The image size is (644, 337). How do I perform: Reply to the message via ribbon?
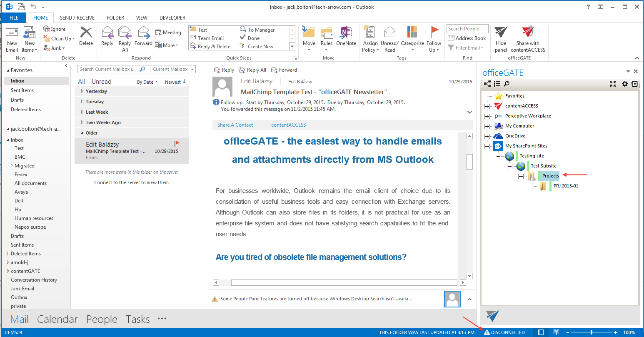coord(107,36)
